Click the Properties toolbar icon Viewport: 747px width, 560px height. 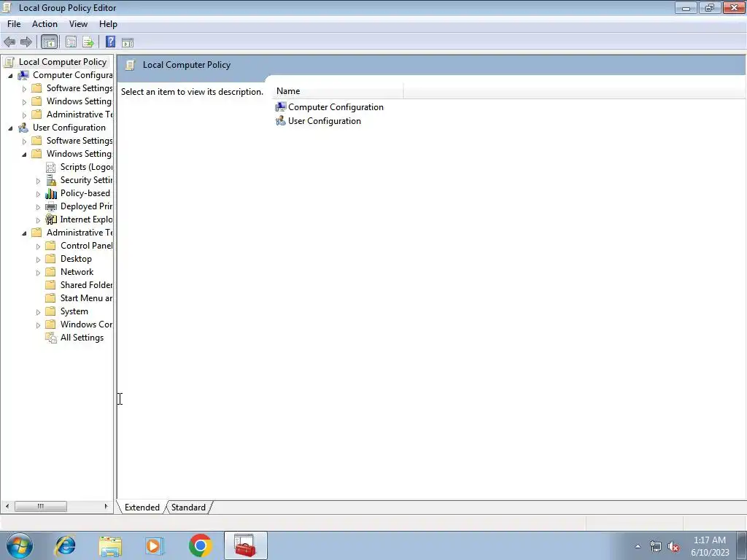[x=71, y=42]
